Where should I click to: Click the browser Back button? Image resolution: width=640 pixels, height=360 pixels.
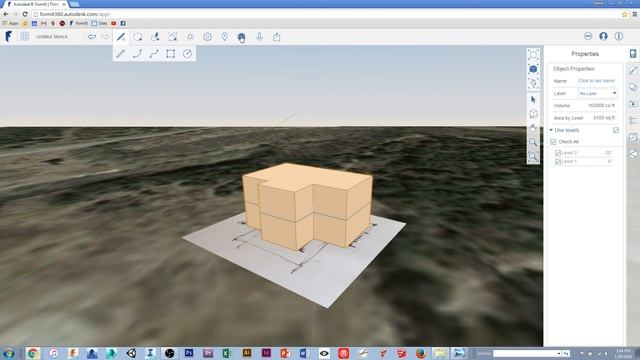[x=6, y=14]
